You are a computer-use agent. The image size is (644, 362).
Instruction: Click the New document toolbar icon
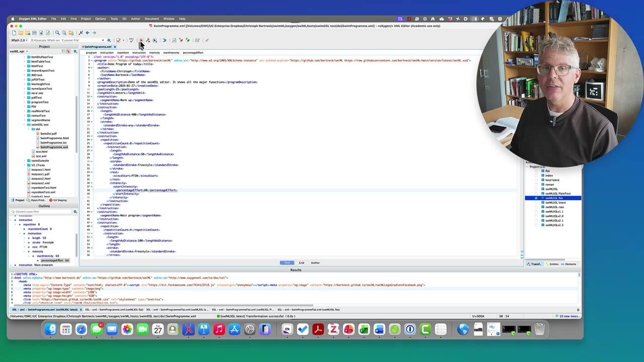coord(14,33)
